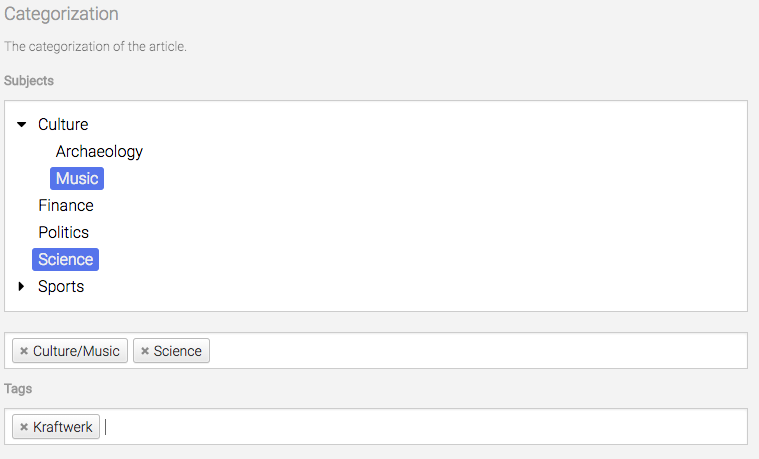Toggle off the highlighted Science tree item

[x=66, y=260]
